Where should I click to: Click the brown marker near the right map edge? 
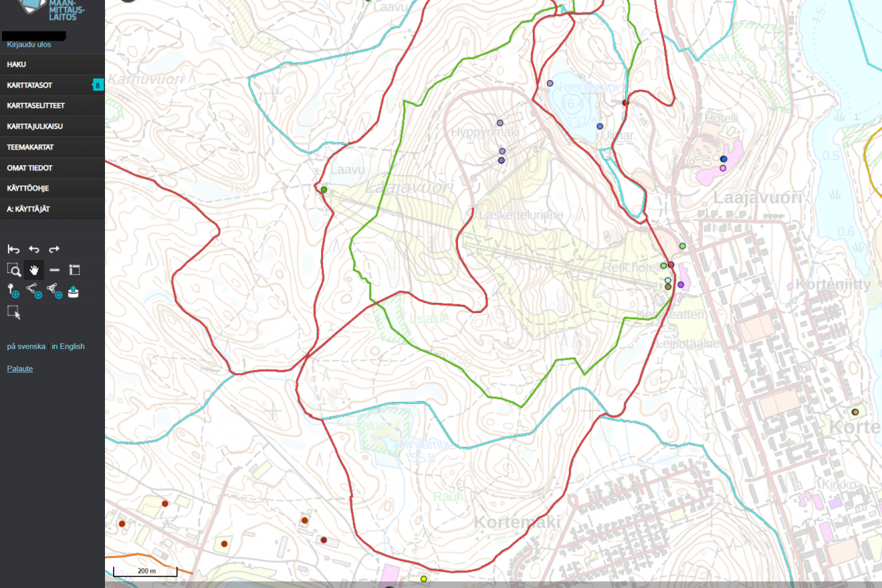pyautogui.click(x=855, y=412)
